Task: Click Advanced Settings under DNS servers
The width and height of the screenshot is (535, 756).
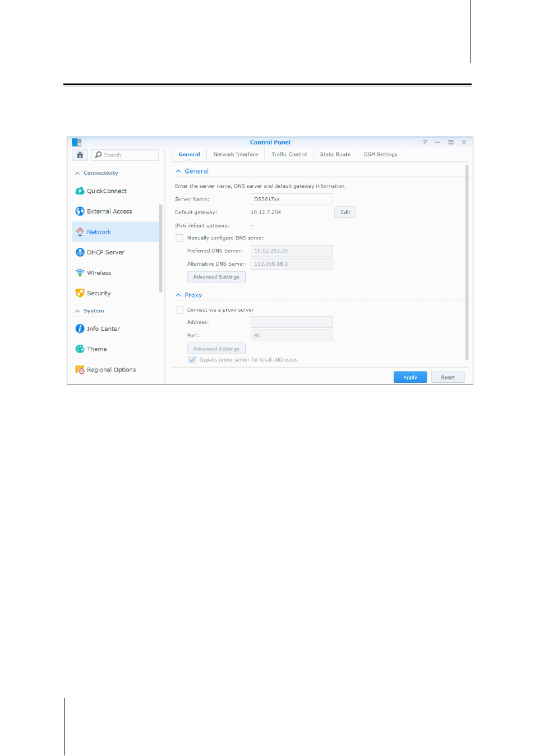Action: [216, 277]
